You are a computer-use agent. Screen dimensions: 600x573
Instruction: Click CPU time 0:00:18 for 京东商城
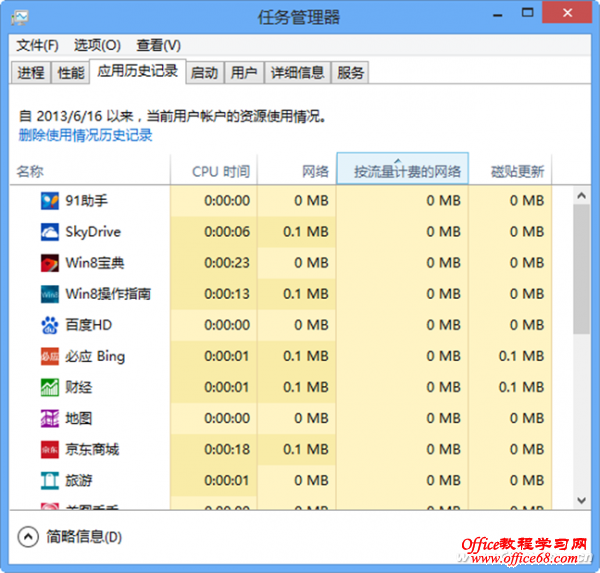click(x=227, y=449)
